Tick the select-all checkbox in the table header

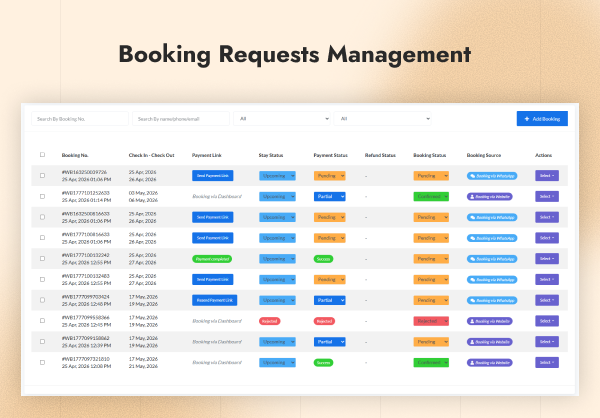pos(42,155)
